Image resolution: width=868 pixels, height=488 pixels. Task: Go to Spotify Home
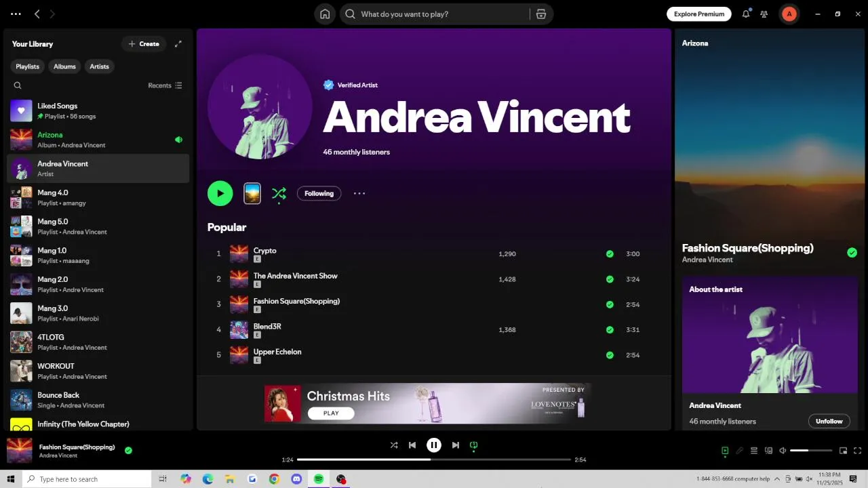pos(325,14)
